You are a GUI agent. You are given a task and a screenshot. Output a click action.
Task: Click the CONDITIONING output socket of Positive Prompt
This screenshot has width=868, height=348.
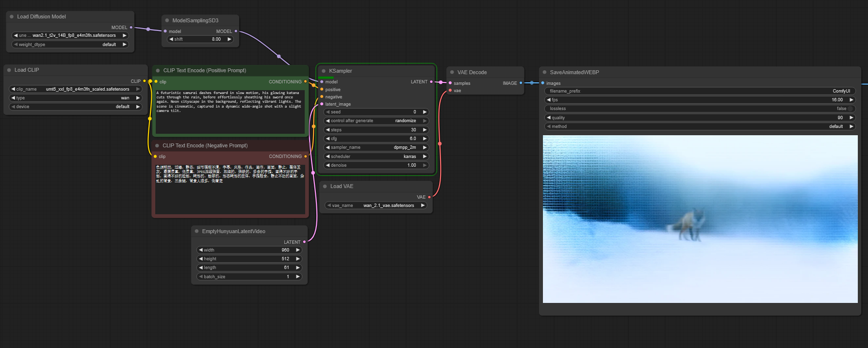(x=305, y=81)
